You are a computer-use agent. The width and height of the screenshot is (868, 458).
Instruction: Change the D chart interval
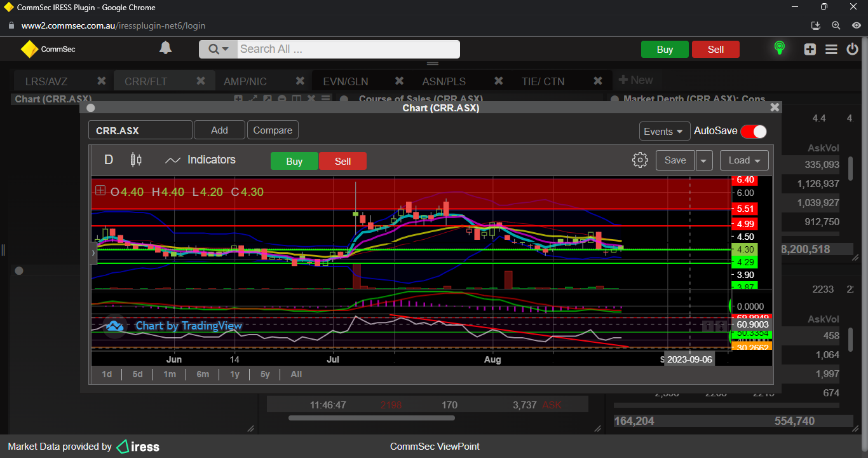(109, 160)
